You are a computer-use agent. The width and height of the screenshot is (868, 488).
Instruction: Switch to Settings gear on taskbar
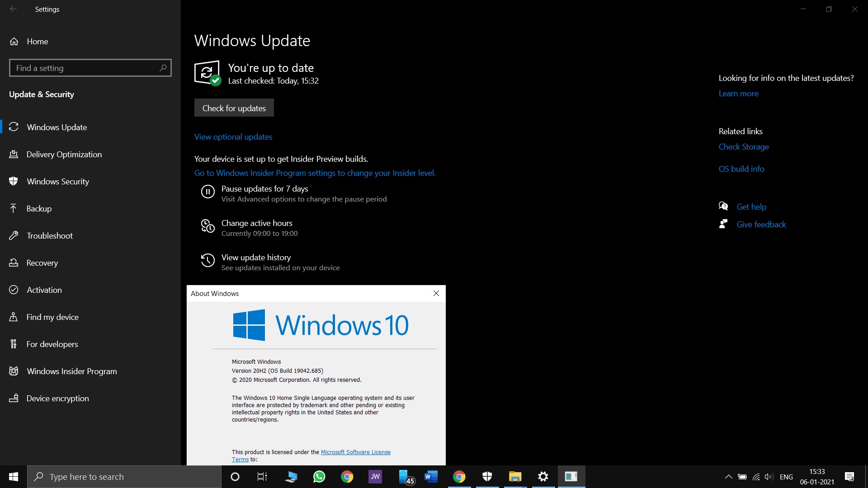tap(543, 477)
